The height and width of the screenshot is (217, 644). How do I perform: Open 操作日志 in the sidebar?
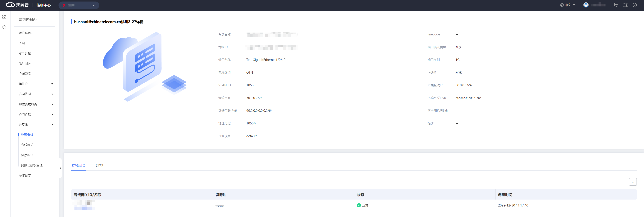pyautogui.click(x=25, y=175)
